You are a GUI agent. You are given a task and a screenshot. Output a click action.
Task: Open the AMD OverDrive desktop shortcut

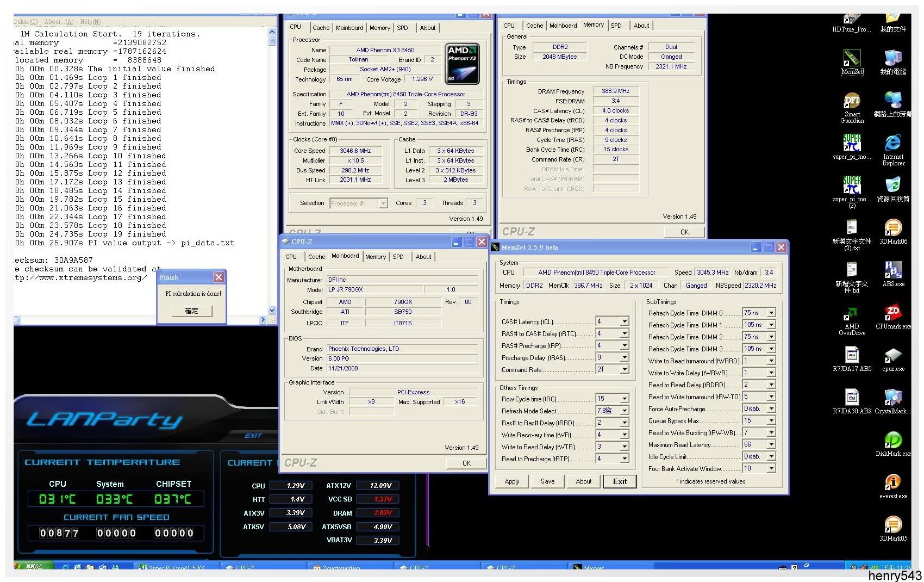click(x=852, y=321)
